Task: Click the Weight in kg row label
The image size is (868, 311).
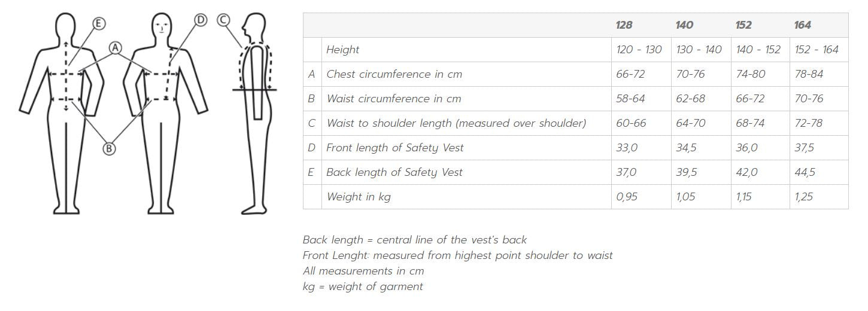Action: pyautogui.click(x=358, y=197)
